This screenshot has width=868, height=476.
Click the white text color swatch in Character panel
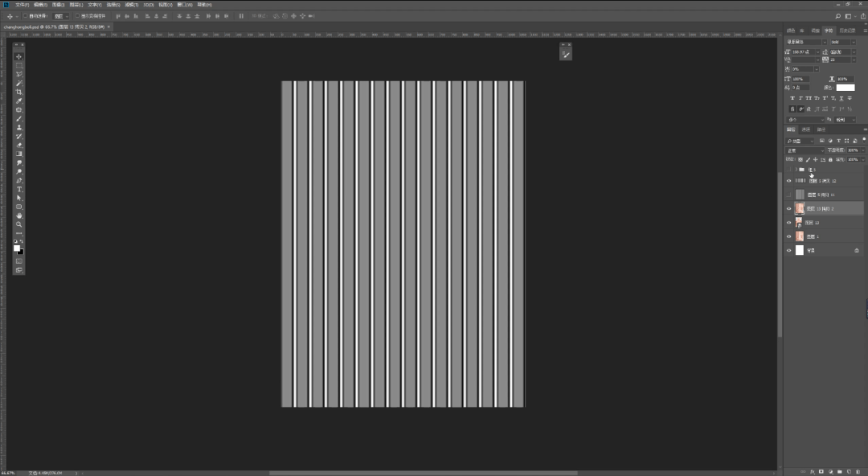pos(845,88)
